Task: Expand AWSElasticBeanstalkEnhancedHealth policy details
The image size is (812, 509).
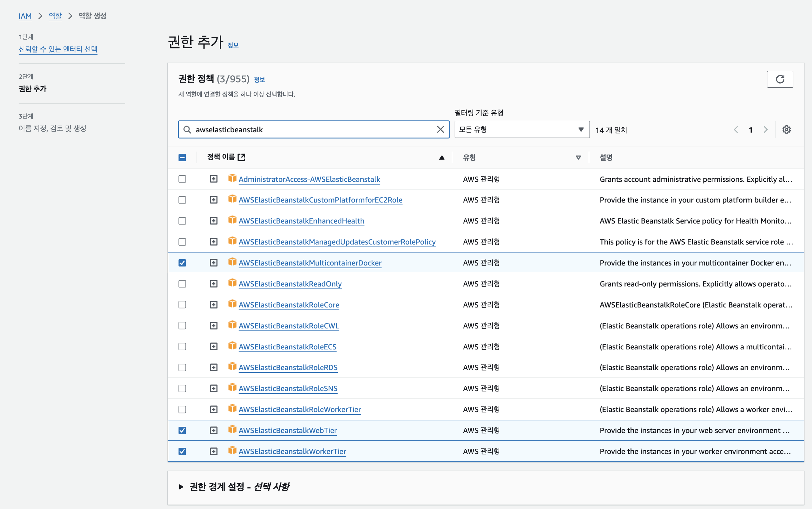Action: coord(214,221)
